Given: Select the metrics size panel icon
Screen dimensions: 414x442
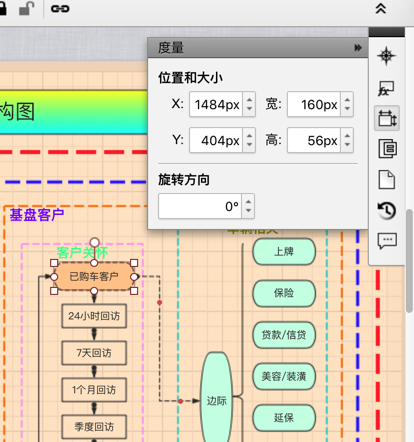Looking at the screenshot, I should point(387,118).
